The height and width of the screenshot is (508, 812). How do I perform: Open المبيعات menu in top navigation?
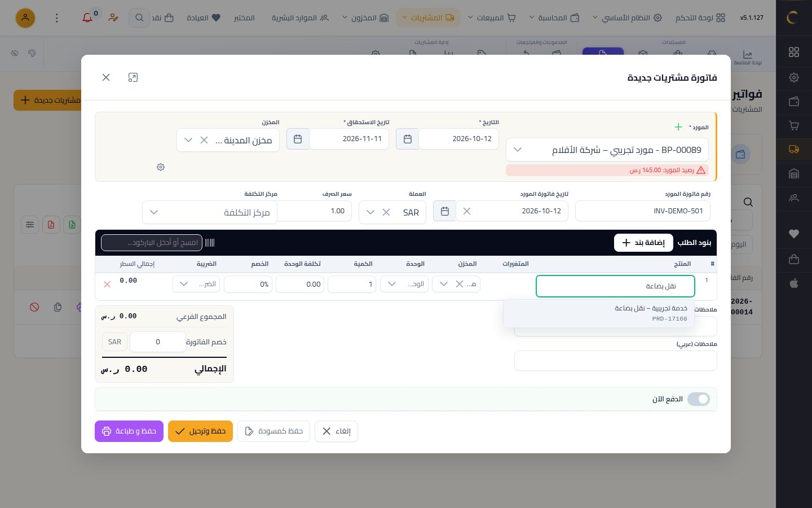tap(491, 18)
